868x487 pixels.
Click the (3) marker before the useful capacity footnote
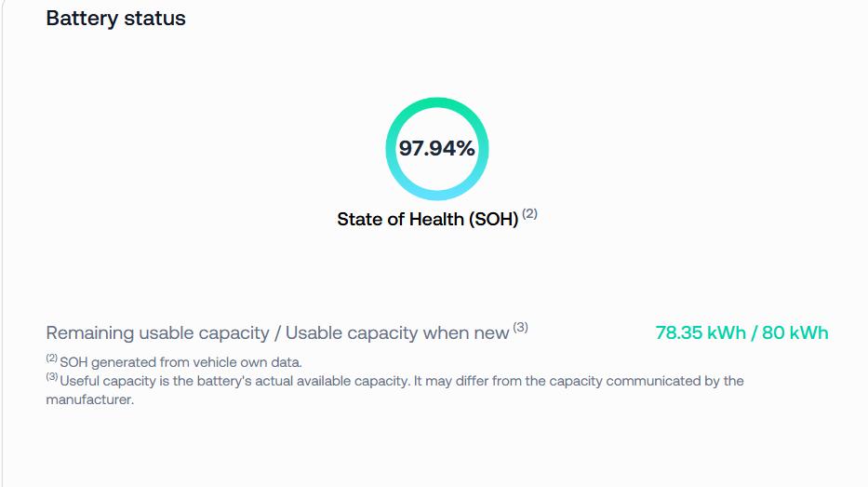(52, 377)
